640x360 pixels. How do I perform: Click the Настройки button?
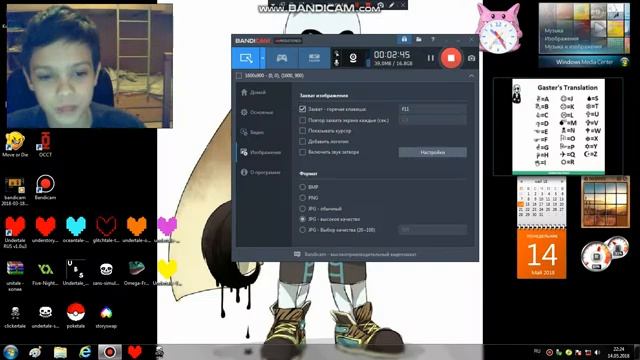point(433,152)
